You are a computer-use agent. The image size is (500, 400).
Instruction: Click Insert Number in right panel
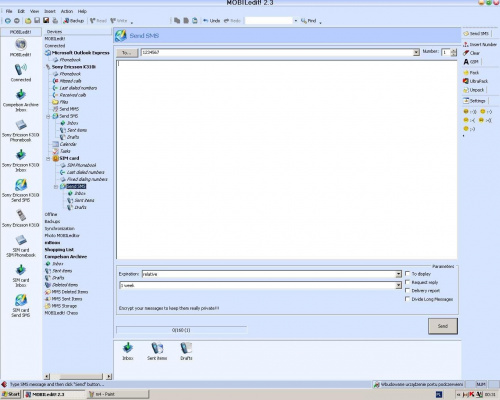click(x=480, y=44)
